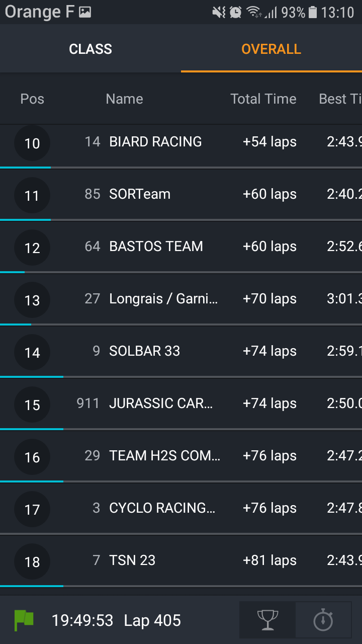
Task: Switch to the CLASS tab
Action: (90, 49)
